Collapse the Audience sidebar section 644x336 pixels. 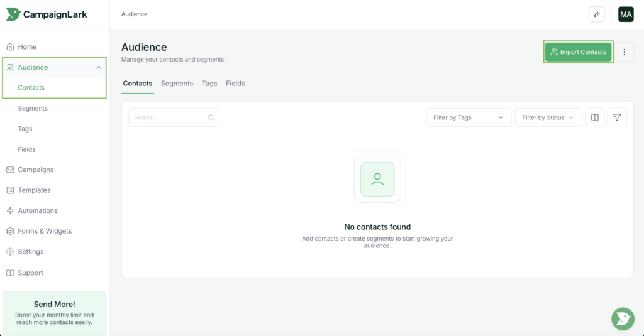tap(98, 68)
